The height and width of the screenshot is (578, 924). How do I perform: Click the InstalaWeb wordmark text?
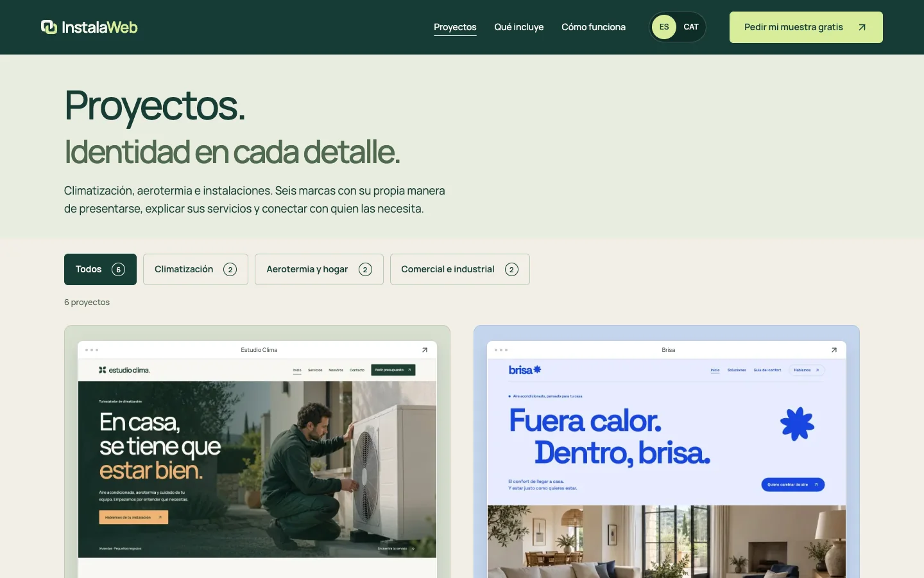(99, 27)
